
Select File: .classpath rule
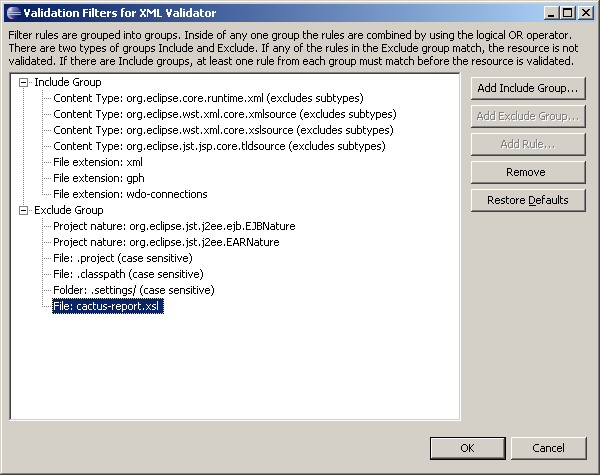[128, 274]
